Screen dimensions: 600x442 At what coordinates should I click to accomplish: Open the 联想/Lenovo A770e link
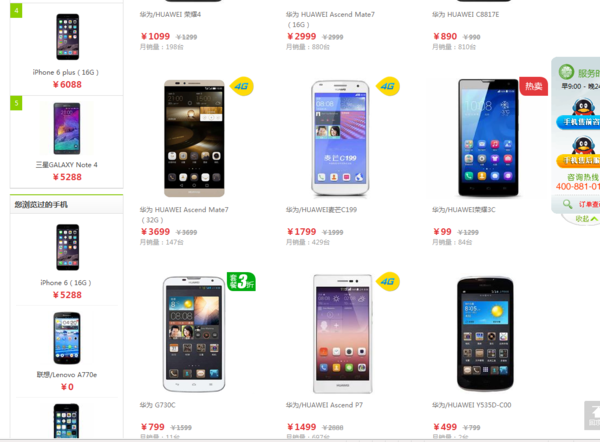(67, 375)
